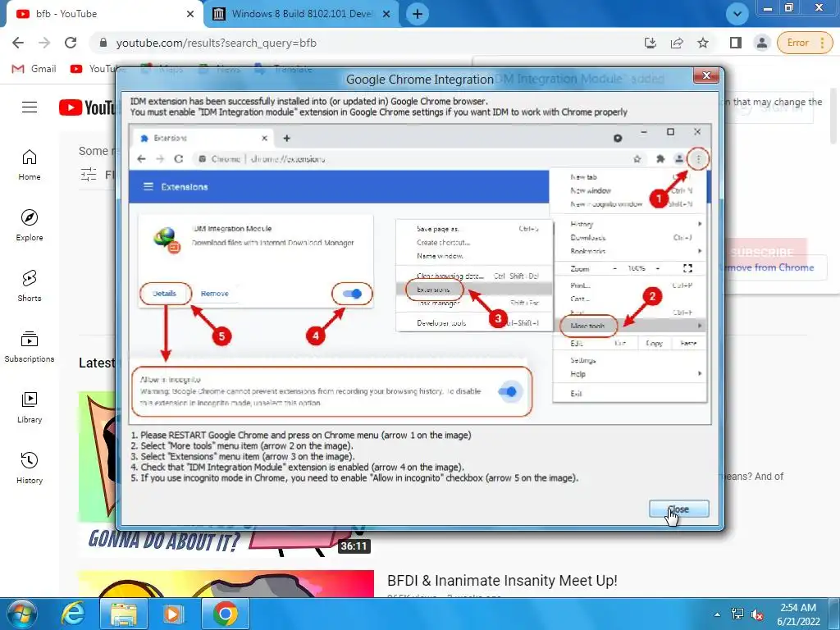Open the search Filters icon

click(89, 174)
